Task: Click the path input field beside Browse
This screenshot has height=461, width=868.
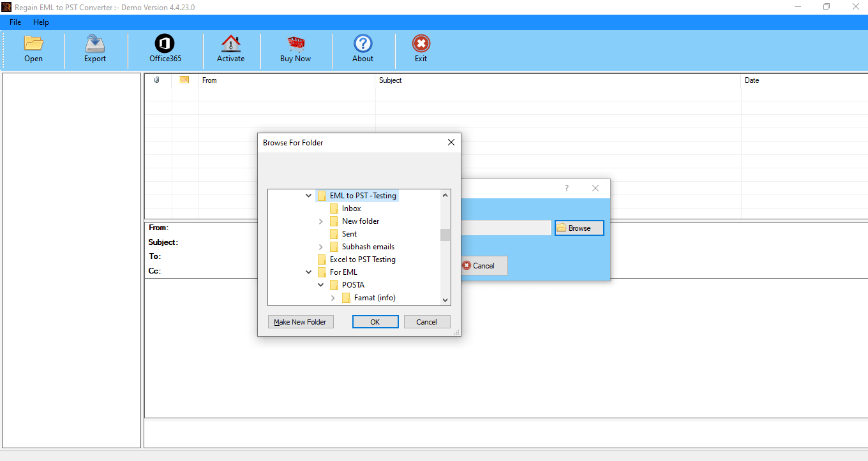Action: point(505,228)
